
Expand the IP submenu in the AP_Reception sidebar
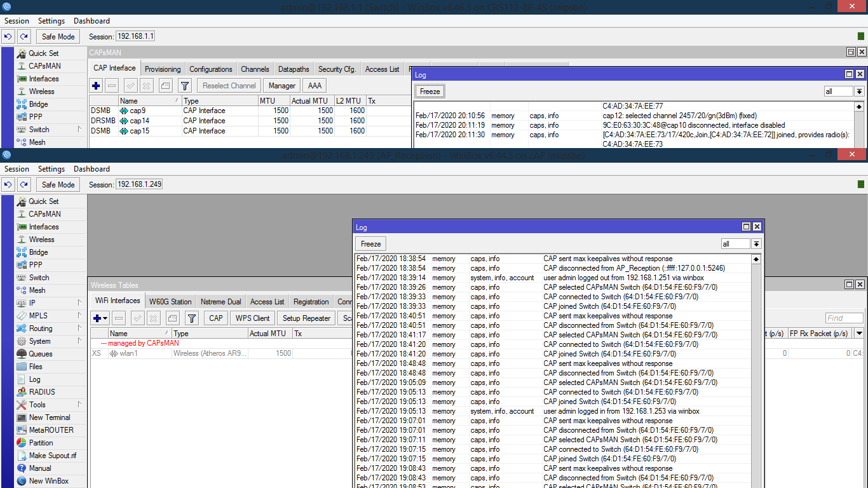point(80,303)
